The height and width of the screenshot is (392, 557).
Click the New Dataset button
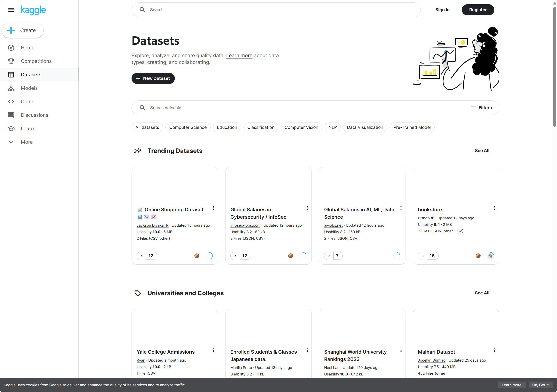[x=153, y=78]
